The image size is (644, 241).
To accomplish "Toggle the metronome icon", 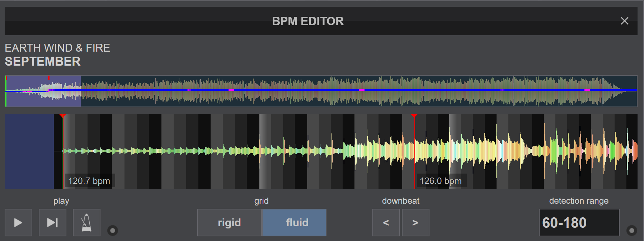I will 86,223.
